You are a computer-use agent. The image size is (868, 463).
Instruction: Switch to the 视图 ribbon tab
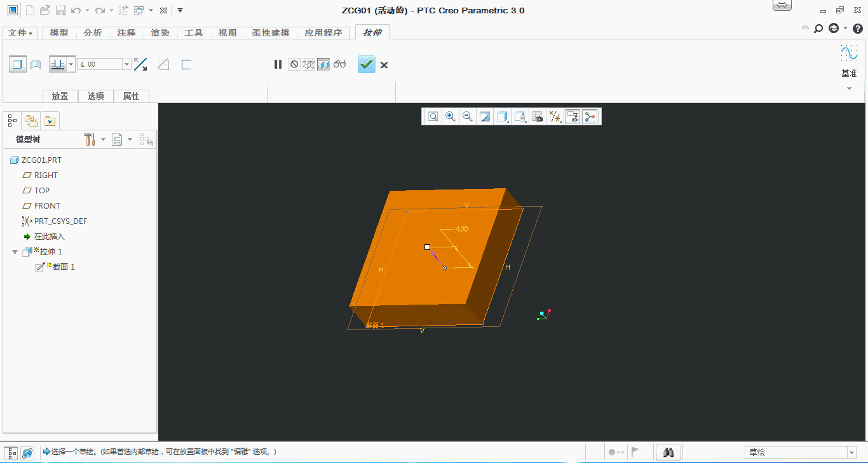point(227,33)
